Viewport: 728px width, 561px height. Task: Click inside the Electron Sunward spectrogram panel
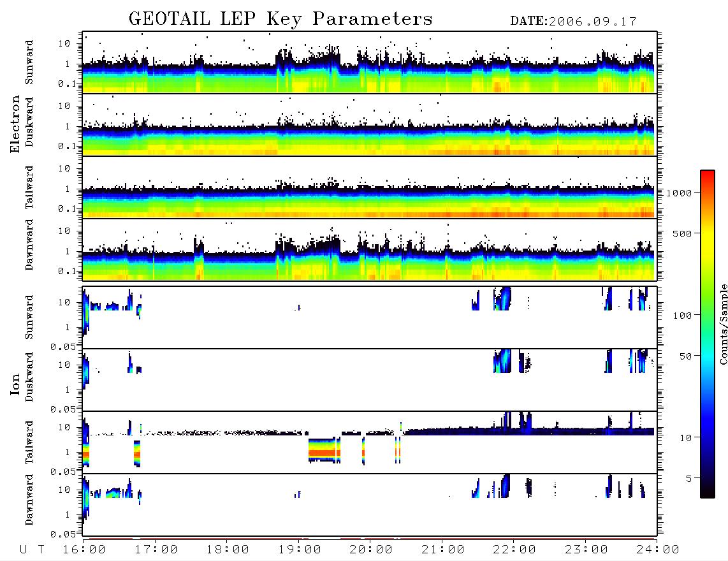tap(370, 62)
